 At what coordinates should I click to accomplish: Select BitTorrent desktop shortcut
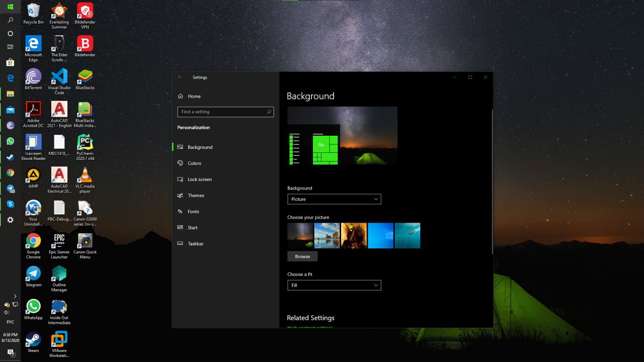coord(33,80)
